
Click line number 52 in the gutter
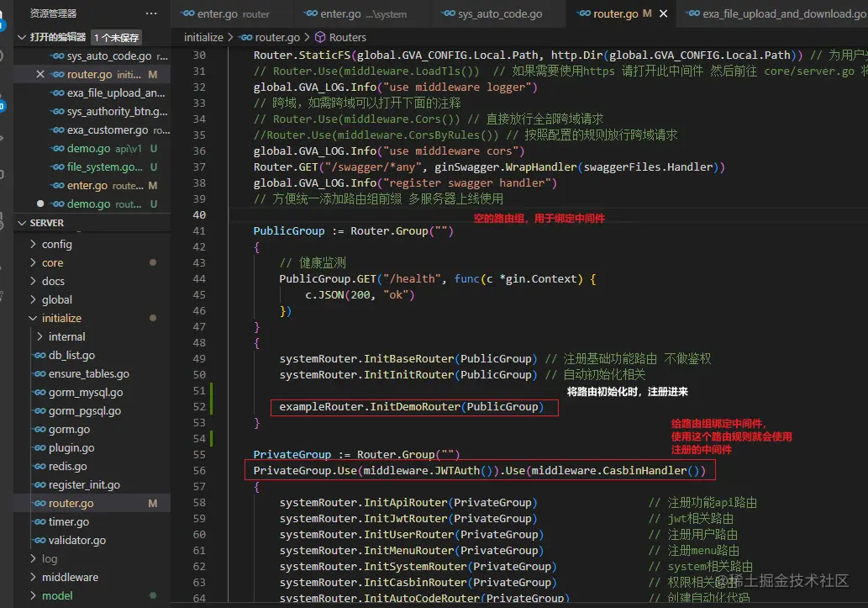(199, 406)
